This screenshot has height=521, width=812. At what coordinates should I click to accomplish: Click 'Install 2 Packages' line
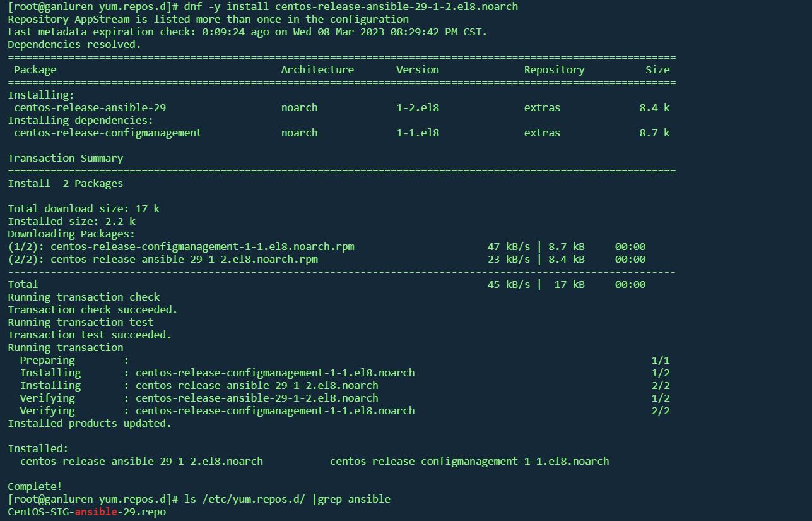click(x=66, y=183)
